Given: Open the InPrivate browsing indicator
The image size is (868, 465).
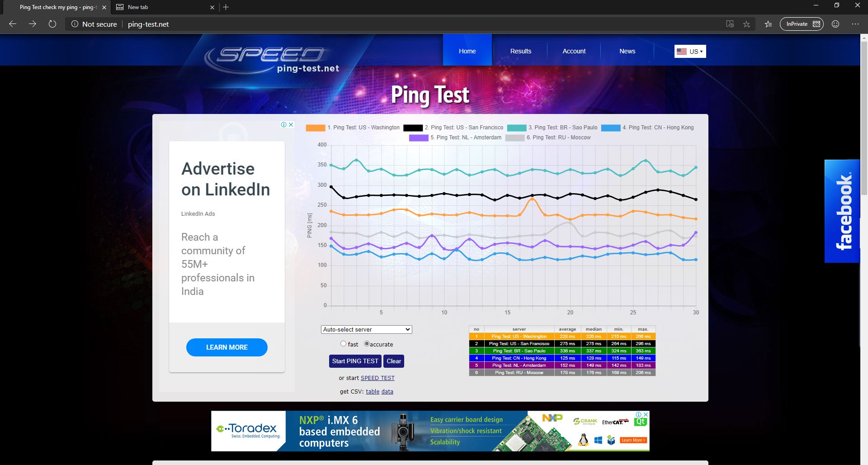Looking at the screenshot, I should click(802, 24).
